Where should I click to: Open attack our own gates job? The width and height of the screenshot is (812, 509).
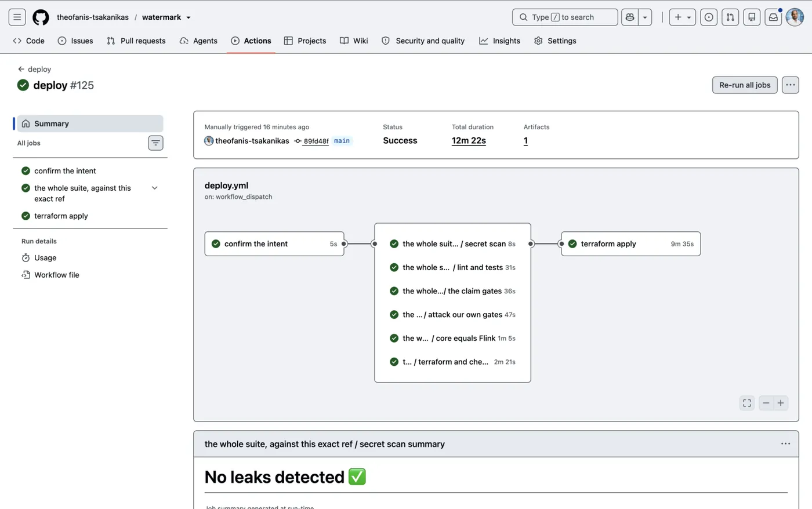pyautogui.click(x=452, y=315)
